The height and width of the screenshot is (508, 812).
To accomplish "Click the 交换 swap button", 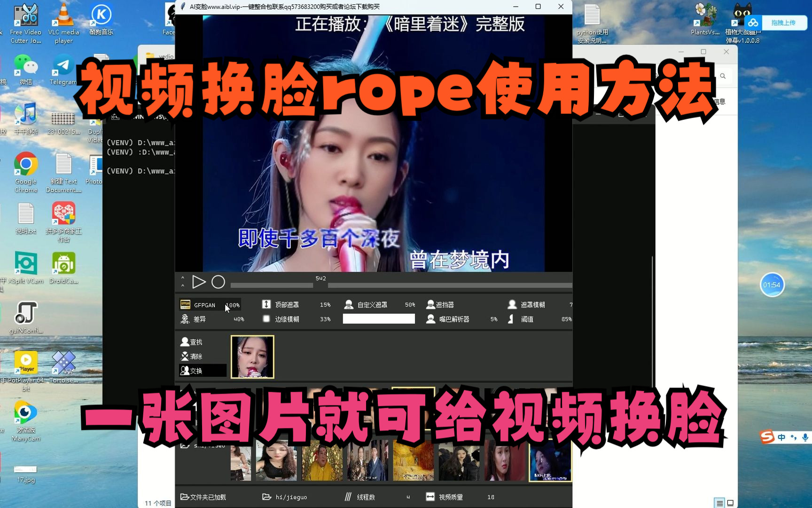I will [203, 371].
